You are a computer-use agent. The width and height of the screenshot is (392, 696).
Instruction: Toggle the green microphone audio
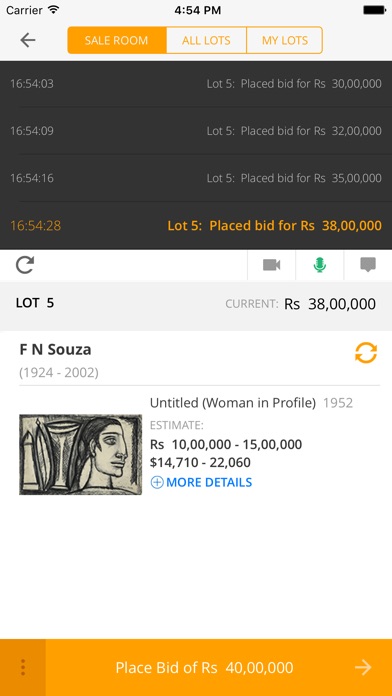point(320,265)
